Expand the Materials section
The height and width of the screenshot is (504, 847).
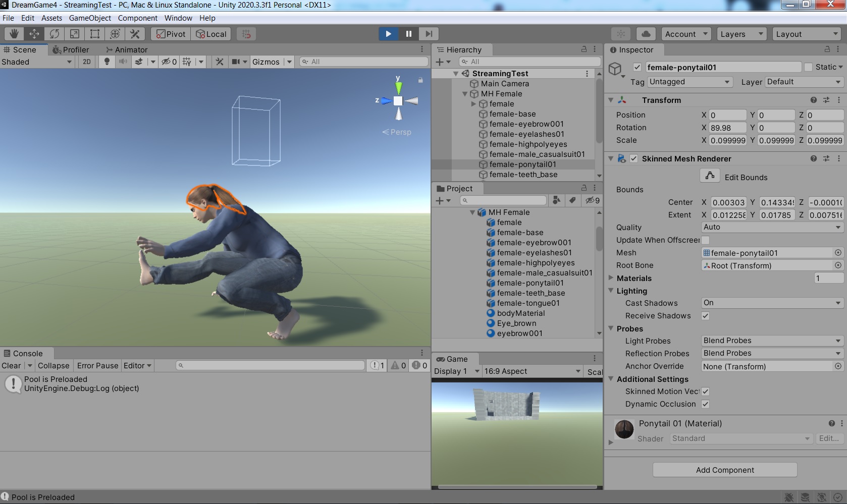[x=611, y=278]
